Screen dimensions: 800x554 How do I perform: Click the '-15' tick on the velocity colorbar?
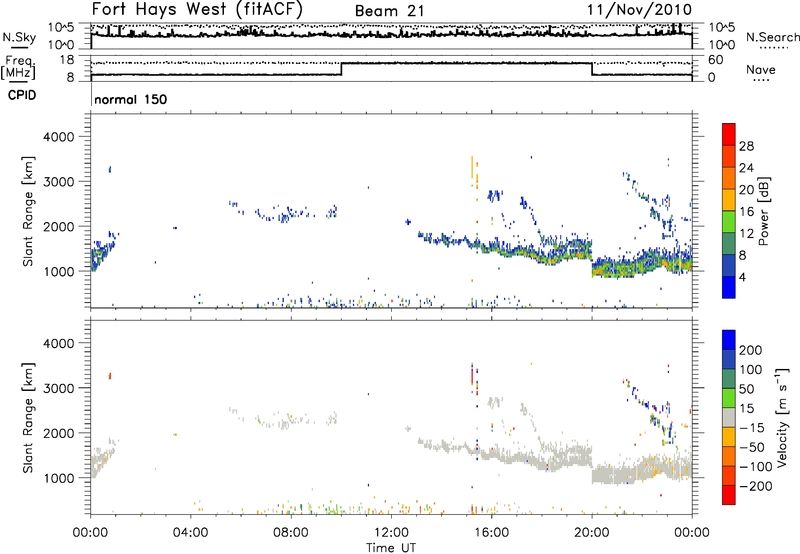(x=750, y=427)
